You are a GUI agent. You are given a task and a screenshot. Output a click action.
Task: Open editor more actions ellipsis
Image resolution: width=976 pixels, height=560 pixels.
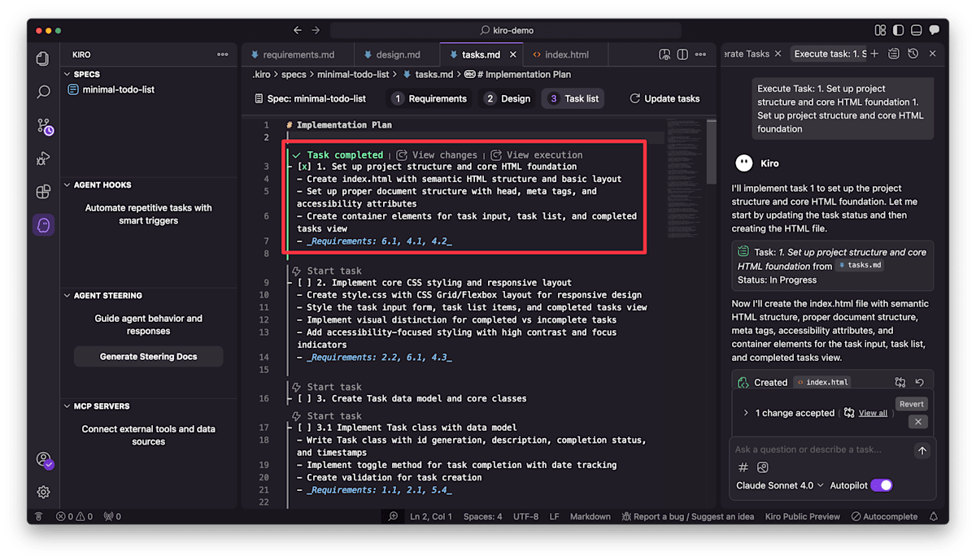coord(701,54)
